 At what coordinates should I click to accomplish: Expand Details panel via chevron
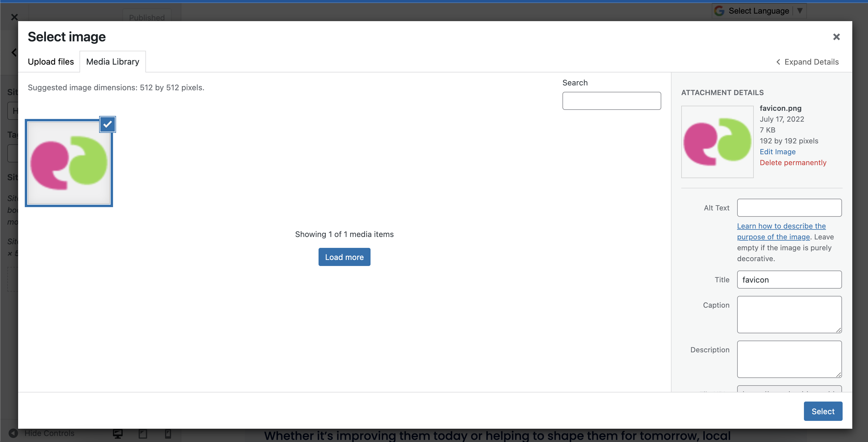pyautogui.click(x=778, y=62)
